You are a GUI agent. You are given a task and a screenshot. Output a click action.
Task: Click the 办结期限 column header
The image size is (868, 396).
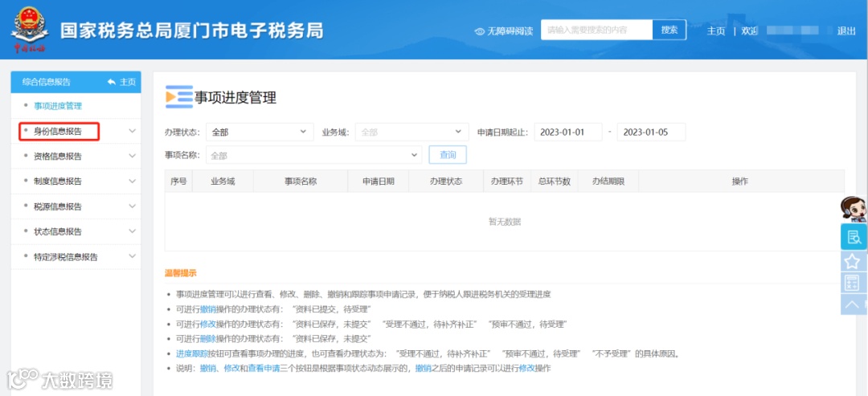coord(608,182)
